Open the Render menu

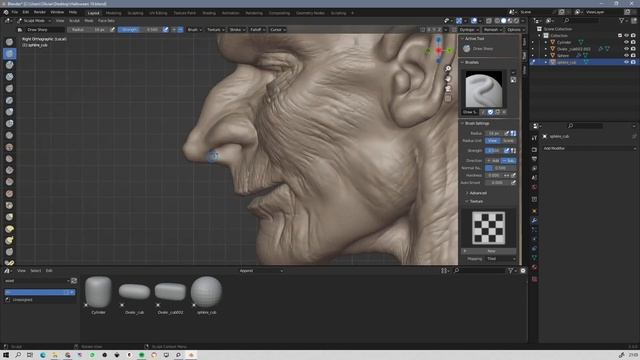coord(40,12)
